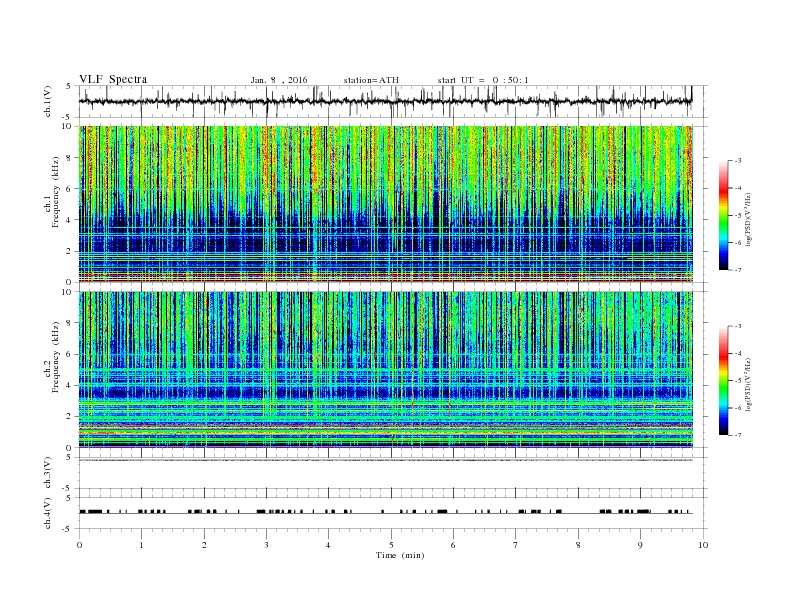Click the "Time (min)" axis label
The height and width of the screenshot is (612, 792).
[x=400, y=555]
